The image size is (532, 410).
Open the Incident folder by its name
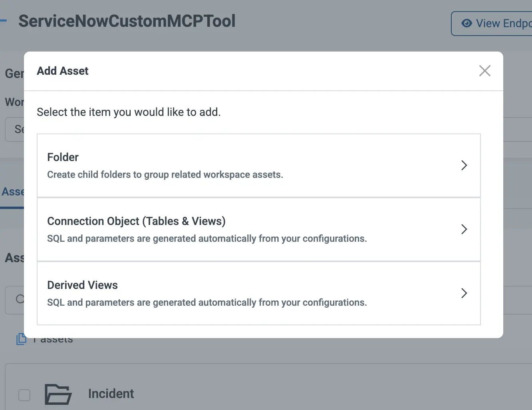[x=111, y=394]
